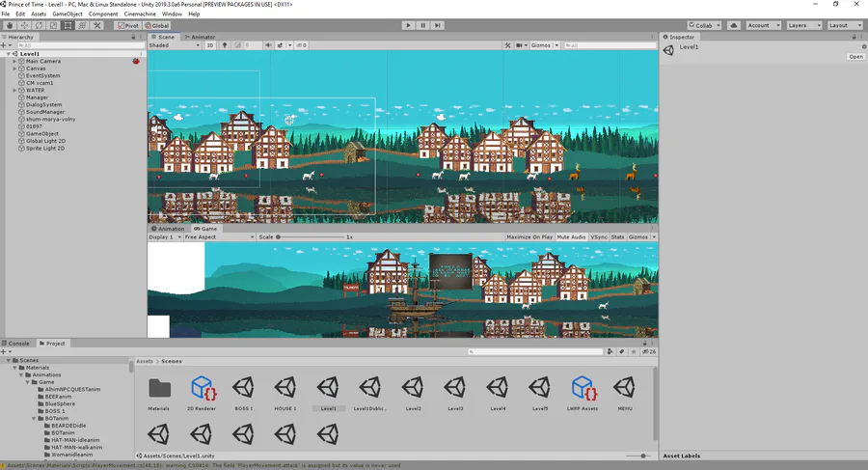This screenshot has width=868, height=470.
Task: Select the Level3 scene asset
Action: (455, 393)
